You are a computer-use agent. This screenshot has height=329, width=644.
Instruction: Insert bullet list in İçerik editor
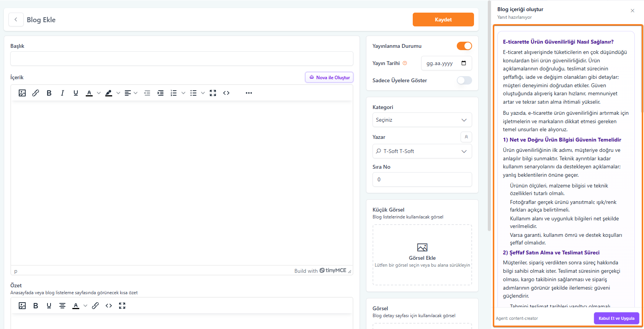click(x=193, y=93)
